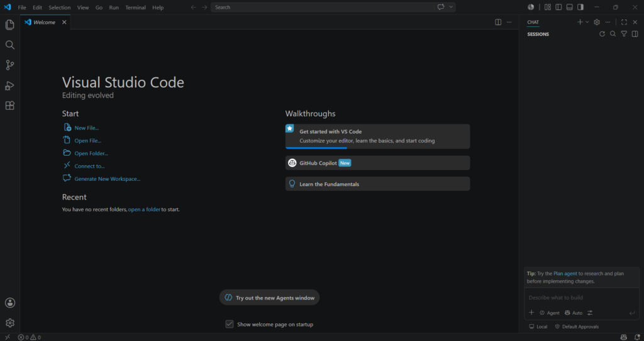Viewport: 644px width, 341px height.
Task: Open the Help menu
Action: click(158, 8)
